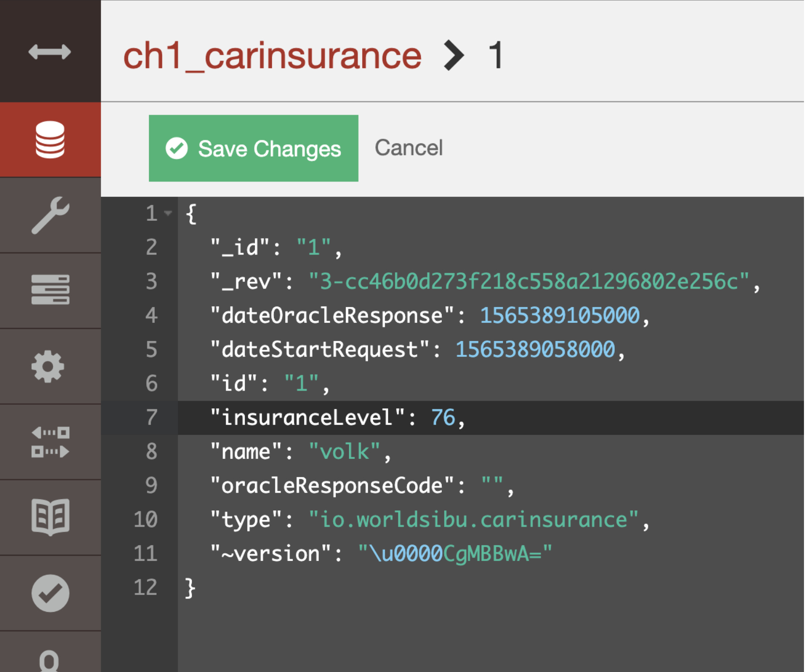Click the "name" value "volk"
Screen dimensions: 805x672
click(344, 452)
